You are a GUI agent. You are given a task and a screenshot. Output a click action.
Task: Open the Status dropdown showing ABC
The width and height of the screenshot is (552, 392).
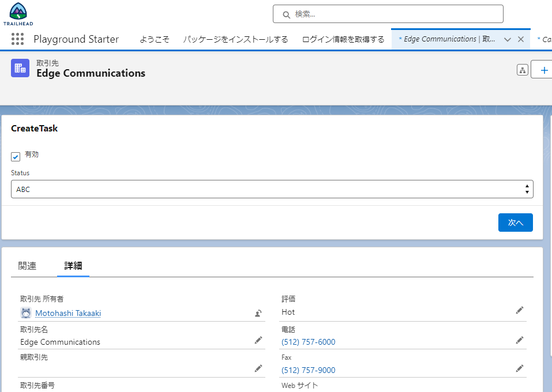point(272,189)
